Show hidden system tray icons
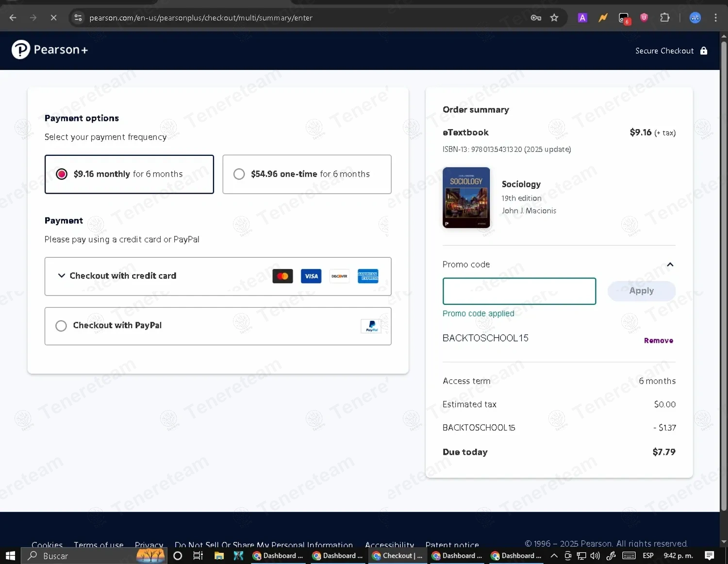Viewport: 728px width, 564px height. pyautogui.click(x=554, y=556)
